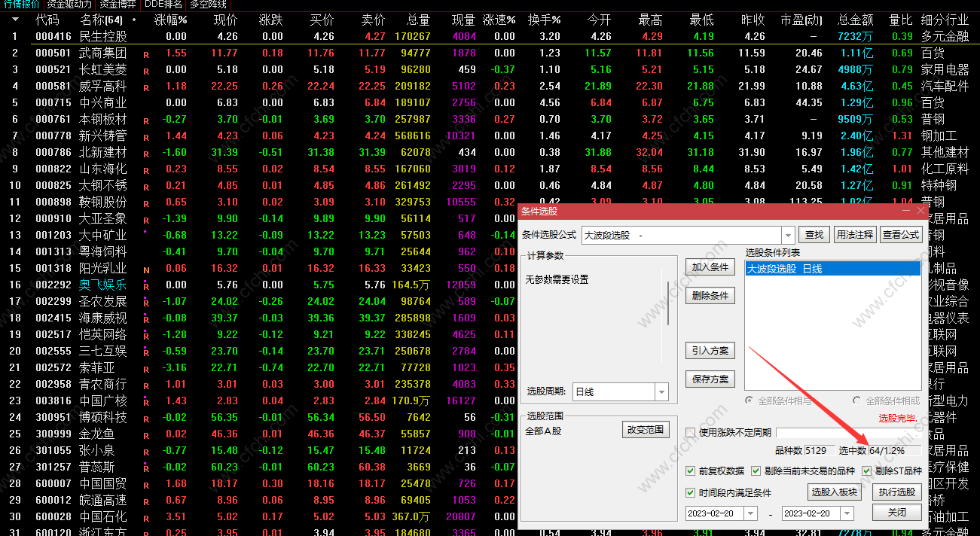Image resolution: width=980 pixels, height=536 pixels.
Task: Uncheck 剔除当前未交易的品种 checkbox
Action: coord(756,471)
